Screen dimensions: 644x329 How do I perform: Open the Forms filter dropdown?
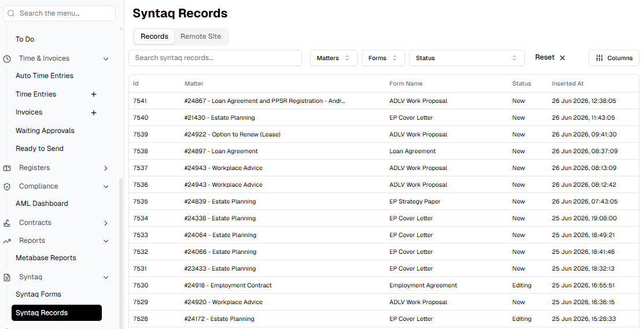383,58
